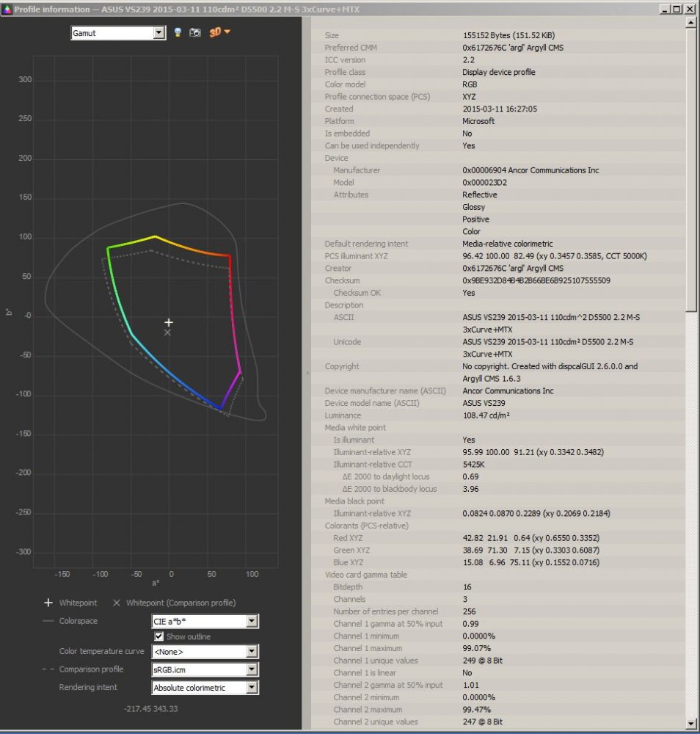Viewport: 700px width, 734px height.
Task: Click the white plus whitepoint marker in the graph
Action: click(x=169, y=322)
